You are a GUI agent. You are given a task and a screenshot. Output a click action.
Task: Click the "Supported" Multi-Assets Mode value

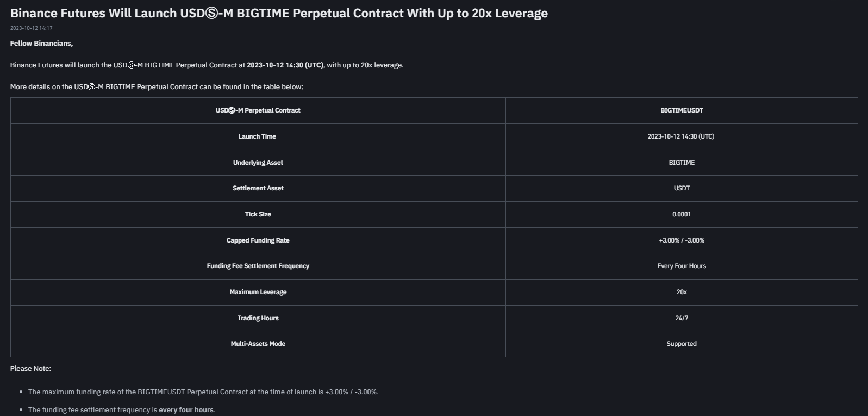(x=682, y=344)
